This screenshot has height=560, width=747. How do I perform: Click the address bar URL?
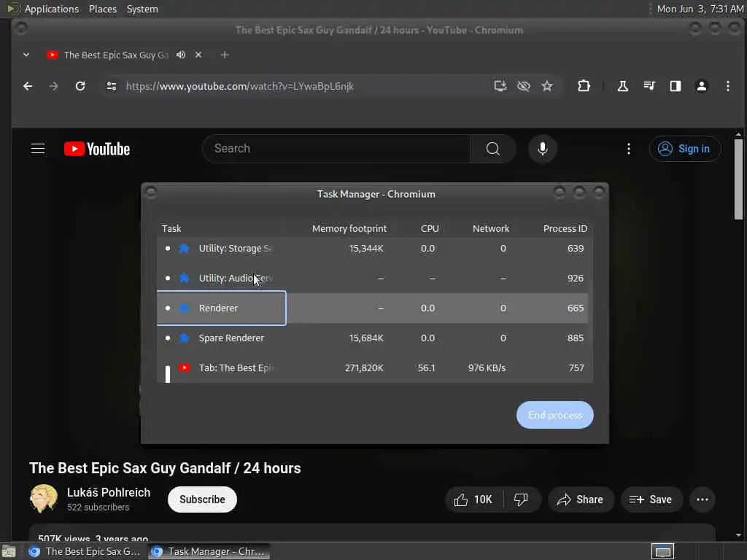(239, 86)
